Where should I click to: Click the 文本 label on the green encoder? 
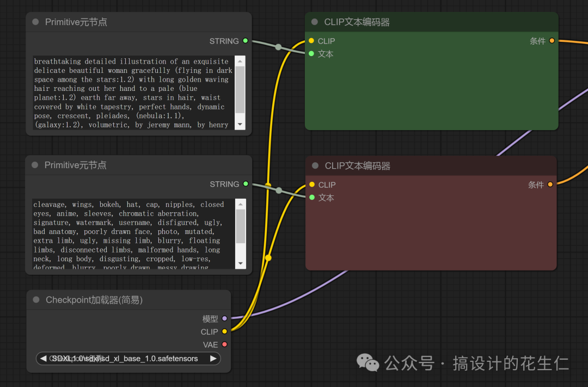point(326,54)
